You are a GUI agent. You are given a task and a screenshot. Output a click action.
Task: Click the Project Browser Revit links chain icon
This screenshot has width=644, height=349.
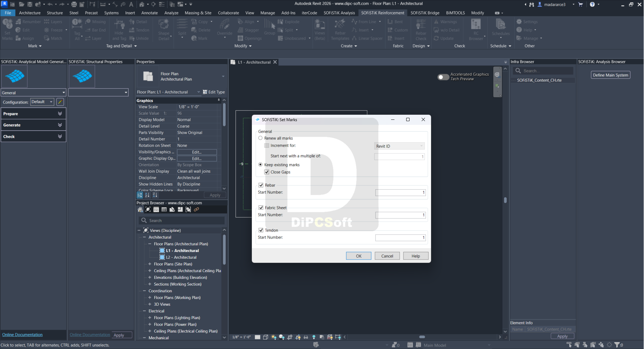197,210
